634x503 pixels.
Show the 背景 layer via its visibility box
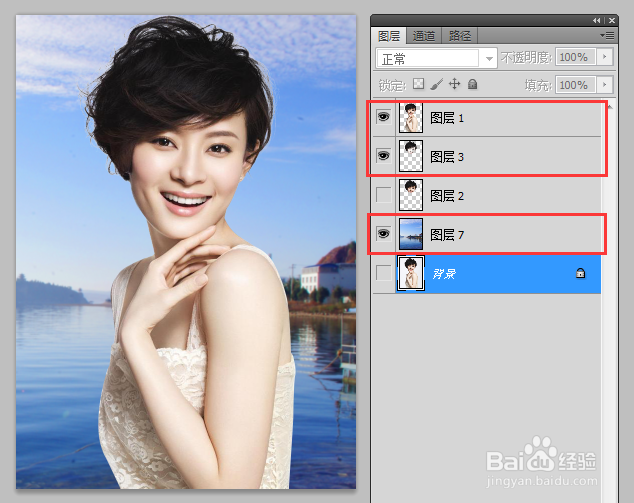pyautogui.click(x=383, y=273)
